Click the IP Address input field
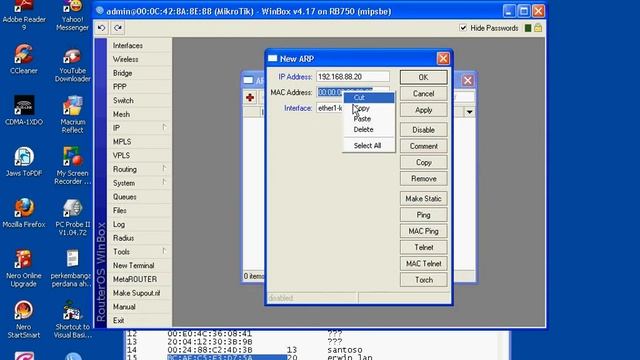Screen dimensions: 640x360 [353, 77]
